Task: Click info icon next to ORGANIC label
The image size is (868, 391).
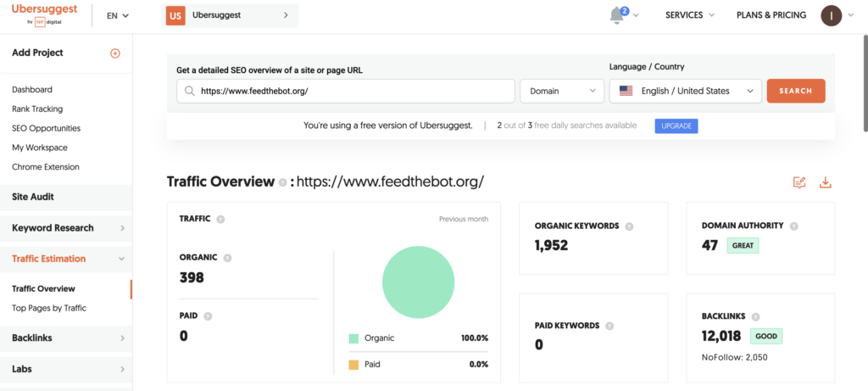Action: click(227, 258)
